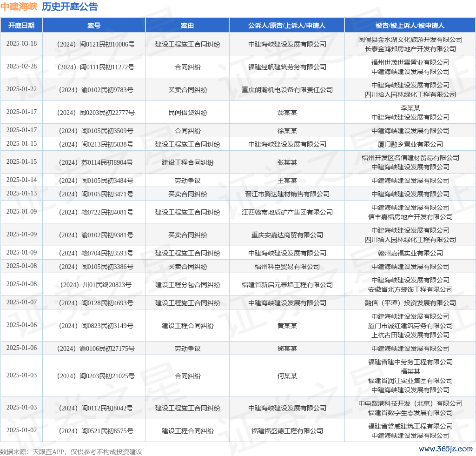This screenshot has width=476, height=456.
Task: Click plaintiff 黄某某
Action: tap(287, 326)
